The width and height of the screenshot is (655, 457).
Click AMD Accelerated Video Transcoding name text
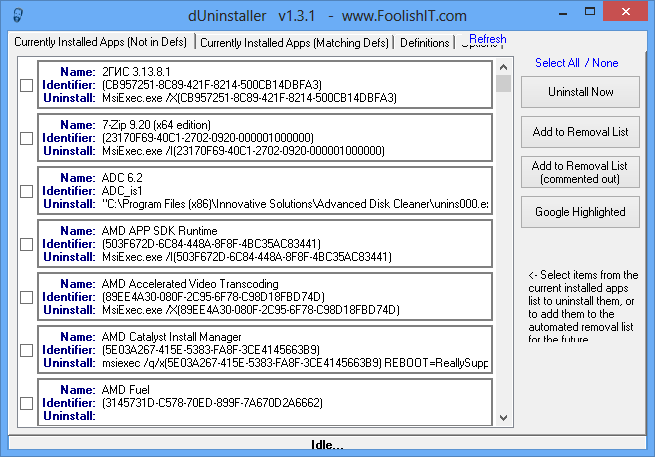coord(190,284)
